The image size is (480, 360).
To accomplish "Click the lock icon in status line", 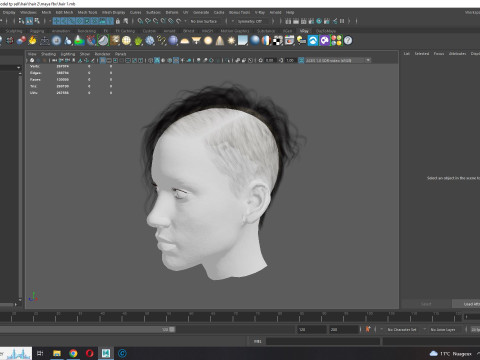I will pos(118,21).
